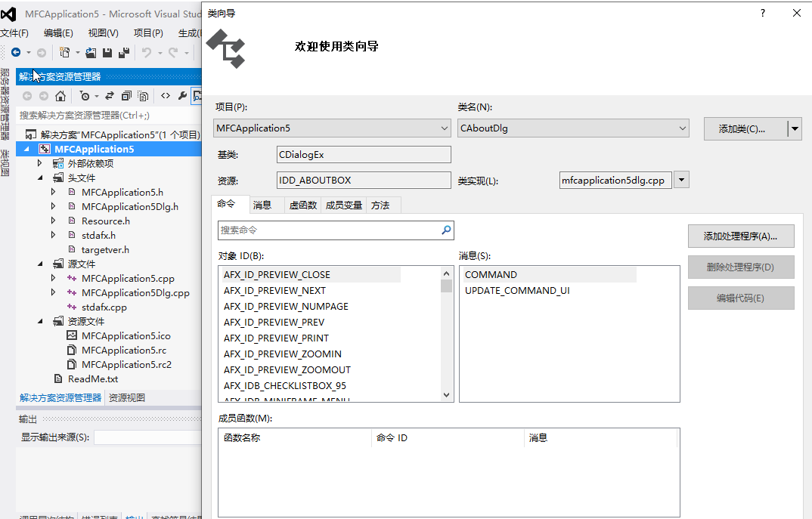Click the Solution Explorer search box
Viewport: 812px width, 519px height.
[x=110, y=115]
